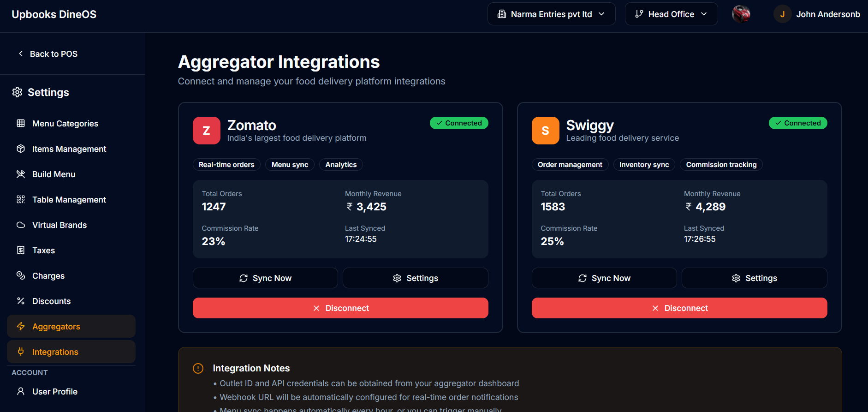
Task: Click the sync arrows icon on Zomato card
Action: tap(244, 278)
